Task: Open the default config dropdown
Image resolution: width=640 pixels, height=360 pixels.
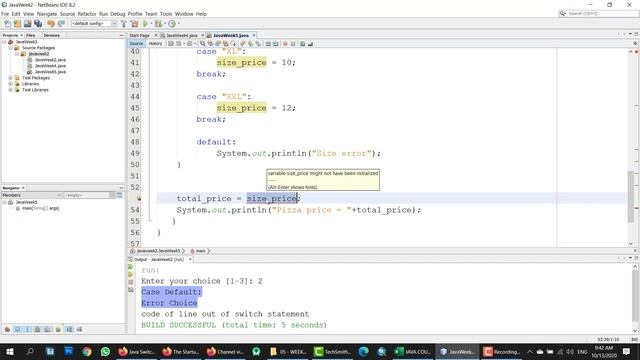Action: click(x=94, y=24)
